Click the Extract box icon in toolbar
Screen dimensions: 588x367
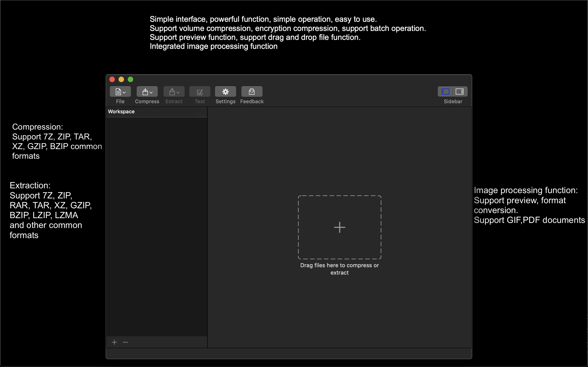(172, 92)
